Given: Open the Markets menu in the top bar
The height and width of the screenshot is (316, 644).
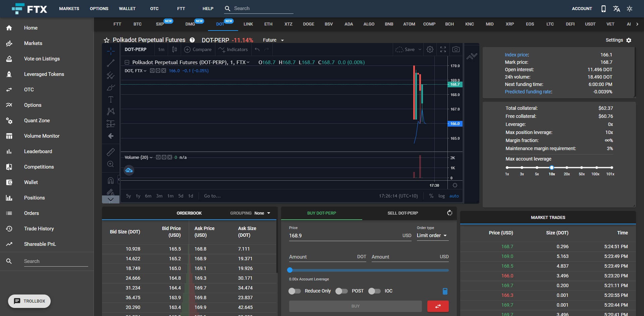Looking at the screenshot, I should (69, 8).
